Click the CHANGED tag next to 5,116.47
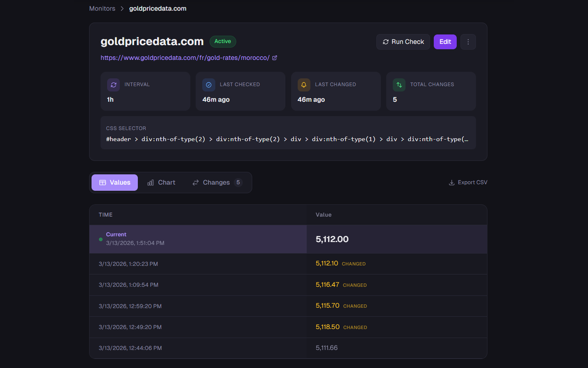Image resolution: width=588 pixels, height=368 pixels. [x=355, y=285]
